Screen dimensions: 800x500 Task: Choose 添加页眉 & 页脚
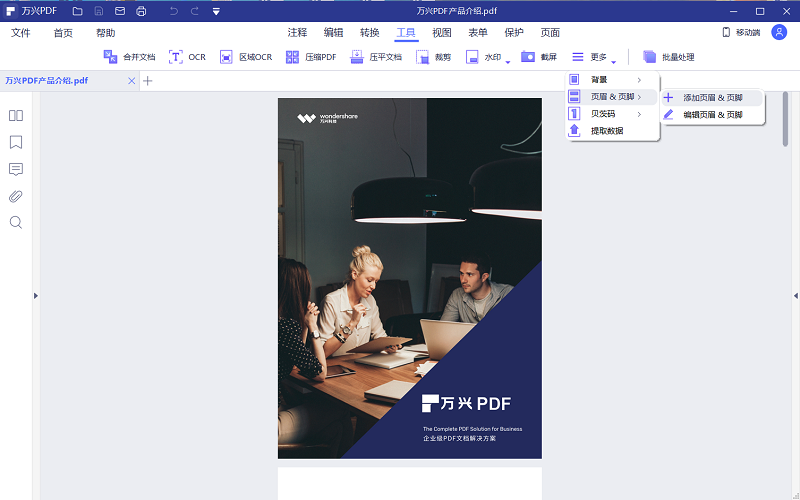(x=712, y=97)
